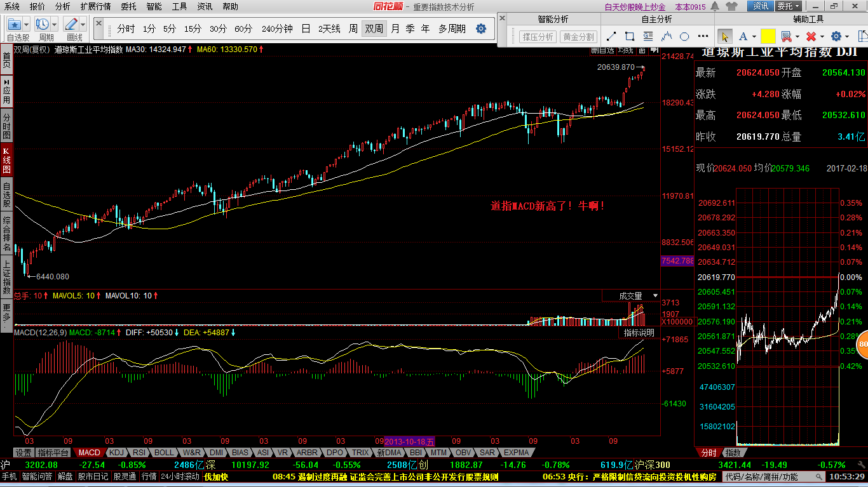Switch to the 指数 tab bottom right
Screen dimensions: 868x487
(x=733, y=453)
